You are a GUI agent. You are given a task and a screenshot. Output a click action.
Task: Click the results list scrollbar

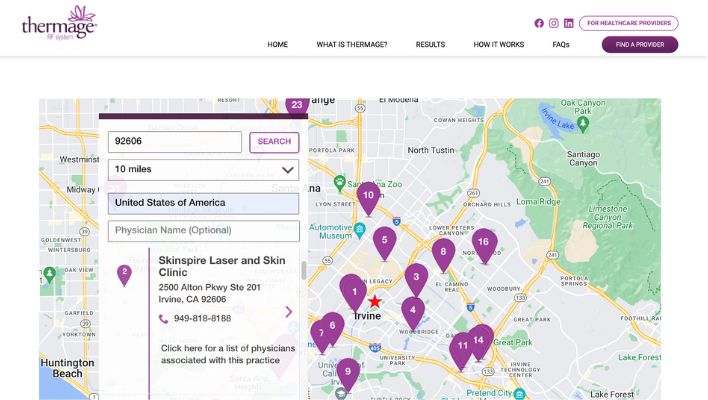304,271
